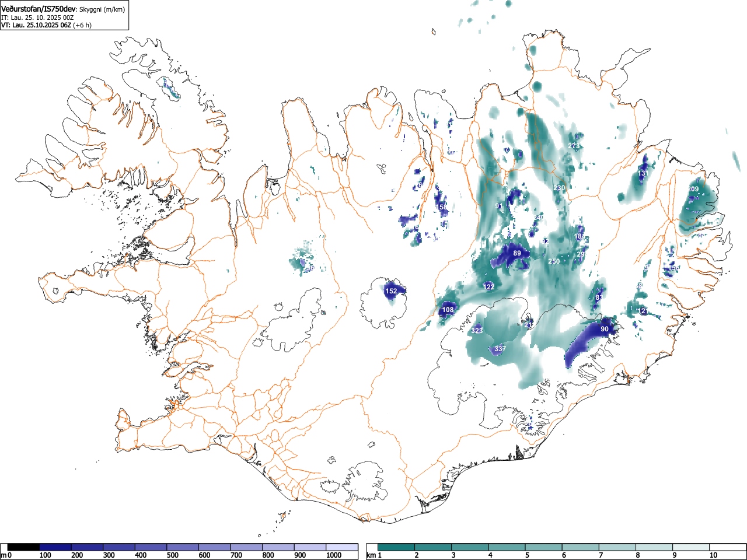Select the 209 value near the east coast
This screenshot has width=747, height=560.
coord(693,189)
